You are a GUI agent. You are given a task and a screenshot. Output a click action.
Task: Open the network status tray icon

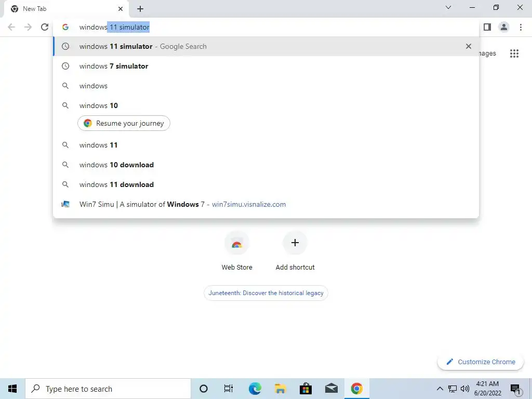453,389
